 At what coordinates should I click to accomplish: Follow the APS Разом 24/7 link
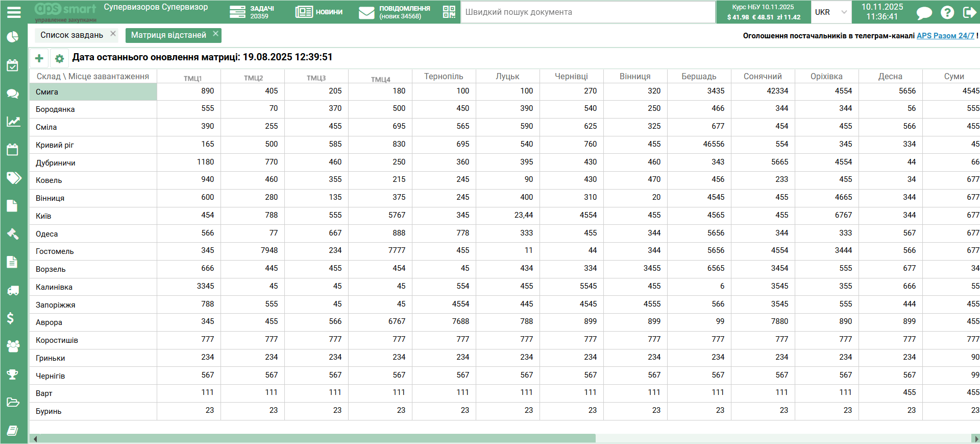tap(945, 36)
